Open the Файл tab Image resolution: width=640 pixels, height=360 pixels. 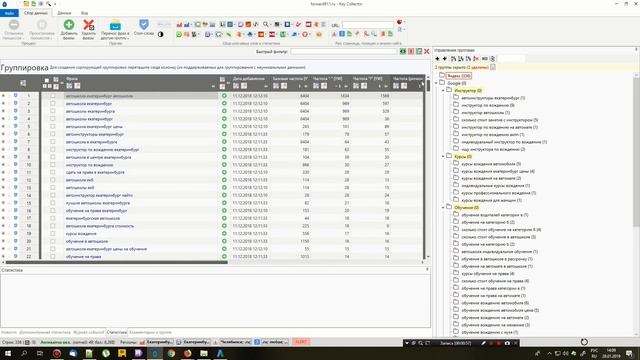(9, 13)
